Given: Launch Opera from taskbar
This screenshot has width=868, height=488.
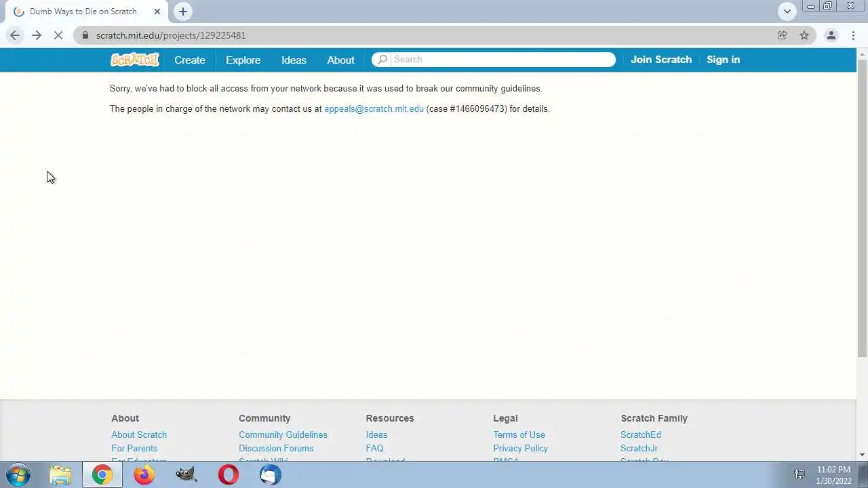Looking at the screenshot, I should (229, 475).
